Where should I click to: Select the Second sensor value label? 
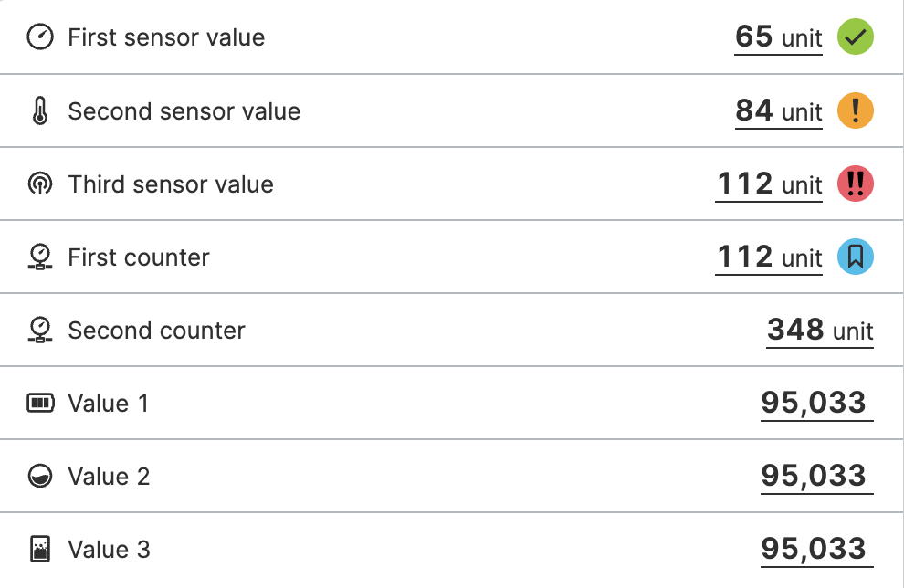click(x=184, y=111)
